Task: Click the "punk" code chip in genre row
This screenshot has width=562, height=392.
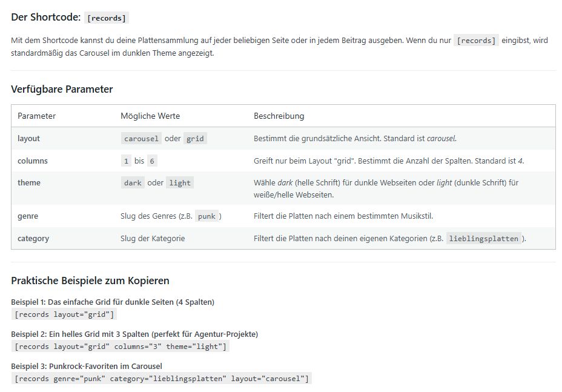Action: coord(207,216)
